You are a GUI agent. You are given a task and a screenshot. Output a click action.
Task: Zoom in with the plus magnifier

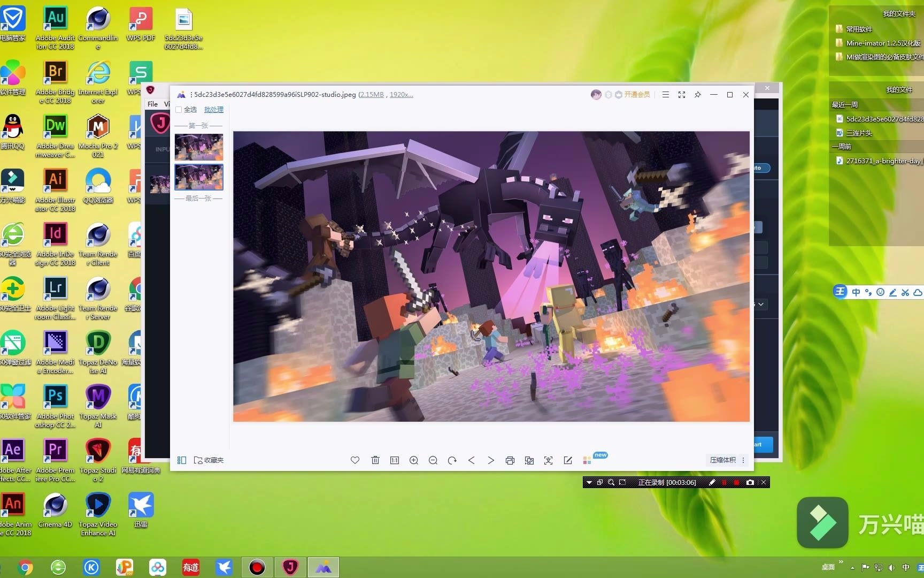click(414, 460)
